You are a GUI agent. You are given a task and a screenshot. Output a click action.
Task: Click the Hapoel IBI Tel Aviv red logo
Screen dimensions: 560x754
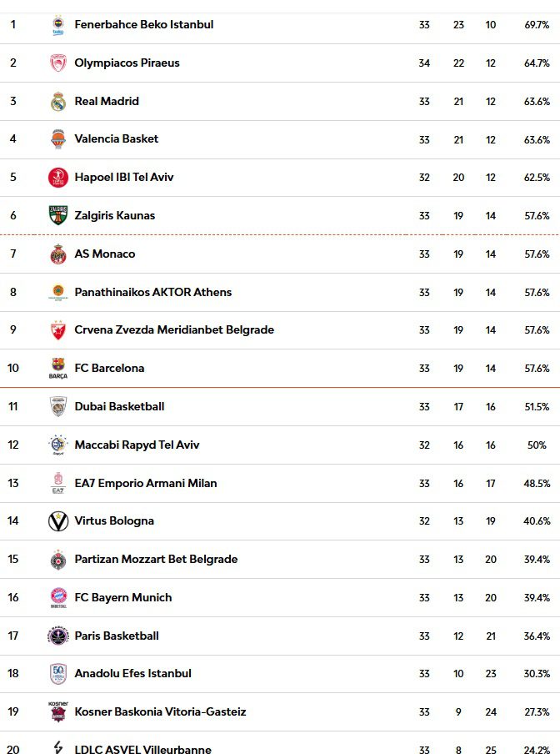coord(58,178)
